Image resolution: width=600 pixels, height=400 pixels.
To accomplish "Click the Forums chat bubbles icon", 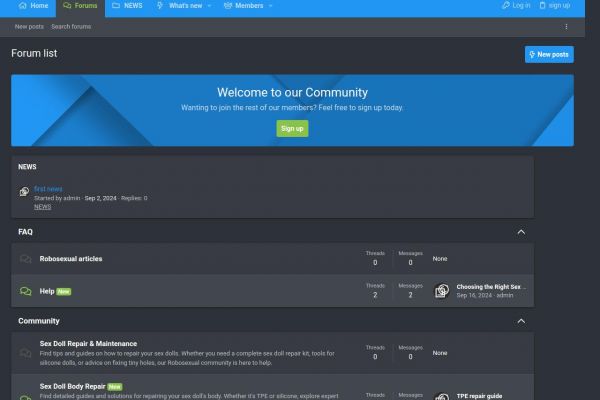I will click(67, 5).
